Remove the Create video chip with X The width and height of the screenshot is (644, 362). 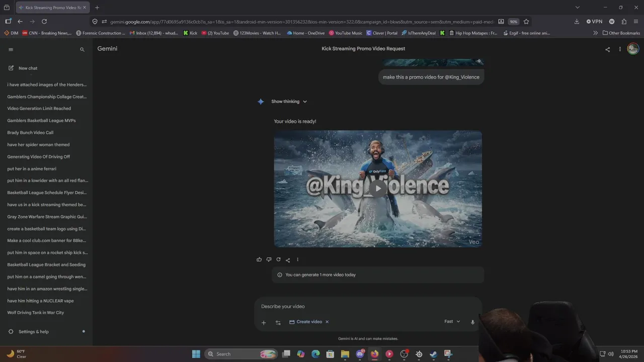point(327,322)
